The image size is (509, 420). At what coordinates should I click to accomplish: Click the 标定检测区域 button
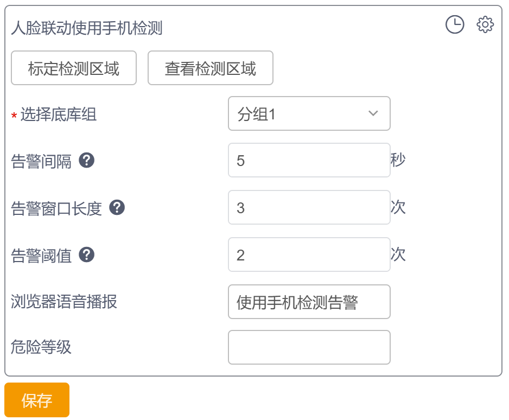tap(74, 68)
